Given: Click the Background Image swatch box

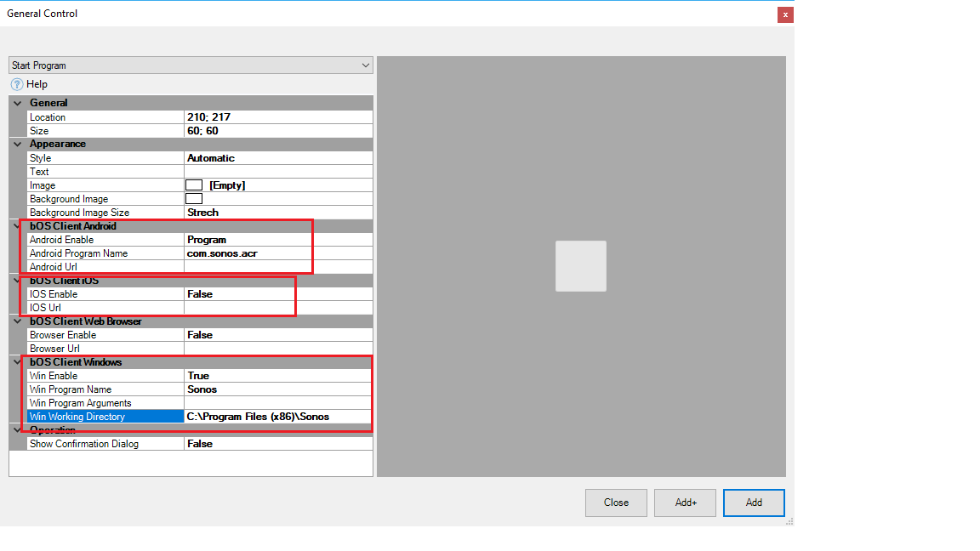Looking at the screenshot, I should coord(194,199).
